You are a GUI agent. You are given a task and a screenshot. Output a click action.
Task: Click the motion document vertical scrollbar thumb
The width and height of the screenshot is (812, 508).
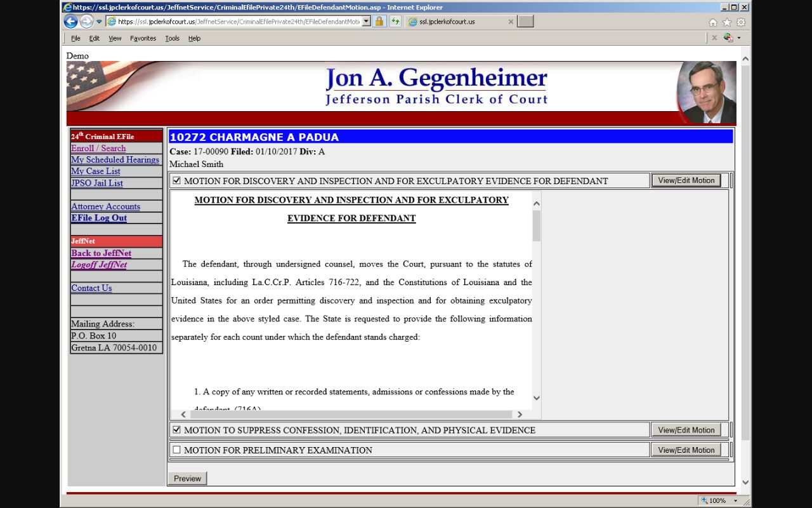537,226
